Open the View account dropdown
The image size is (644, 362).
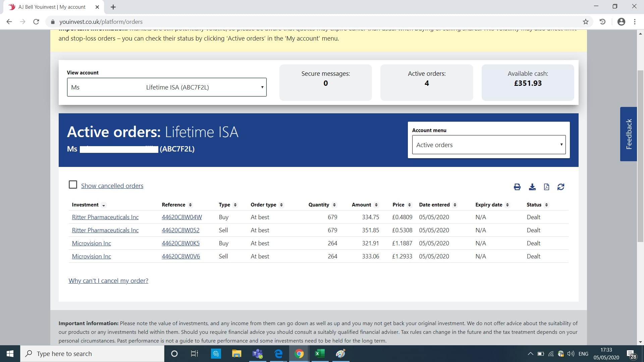167,87
